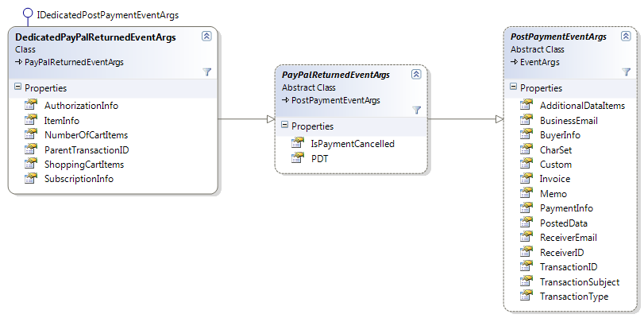Select the SubscriptionInfo property name
This screenshot has width=644, height=318.
pyautogui.click(x=79, y=179)
